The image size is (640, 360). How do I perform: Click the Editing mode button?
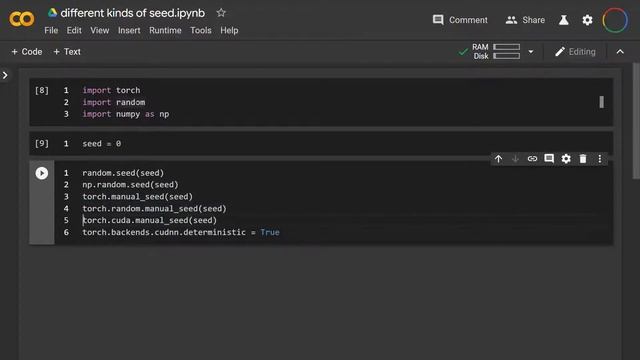[576, 51]
